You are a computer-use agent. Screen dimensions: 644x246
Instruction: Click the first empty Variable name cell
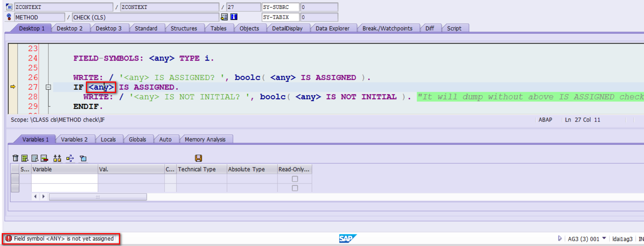65,179
